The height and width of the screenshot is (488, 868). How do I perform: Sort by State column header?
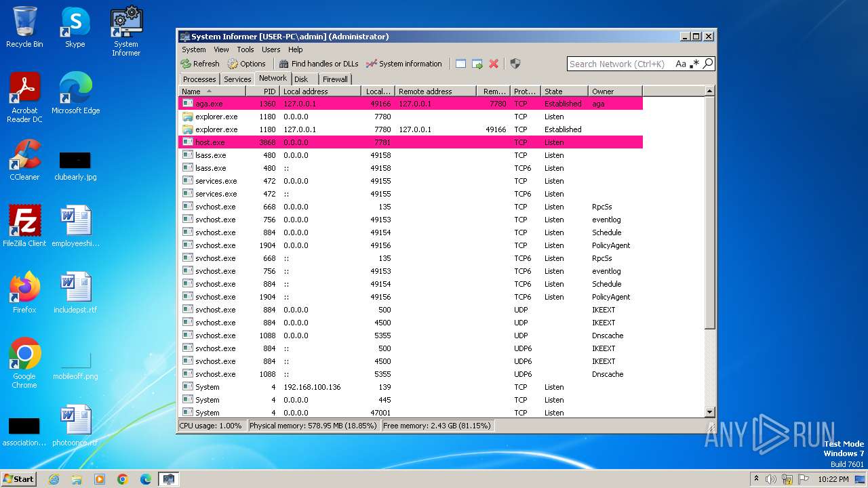click(564, 91)
